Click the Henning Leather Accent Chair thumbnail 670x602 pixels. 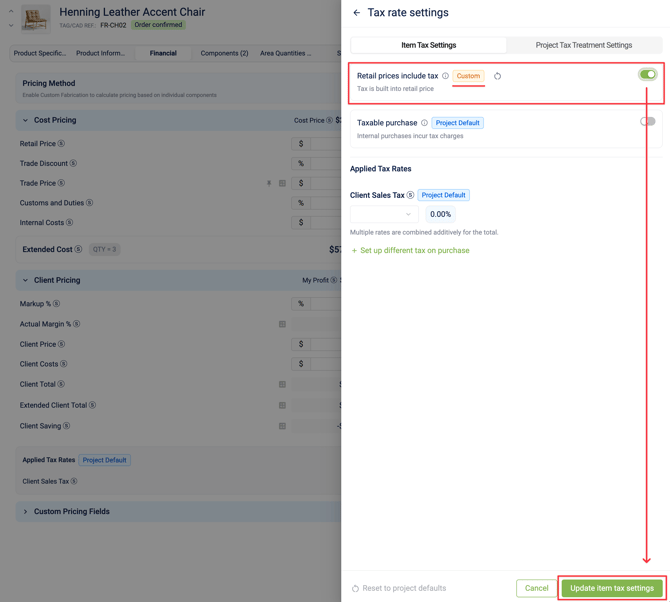[x=36, y=17]
